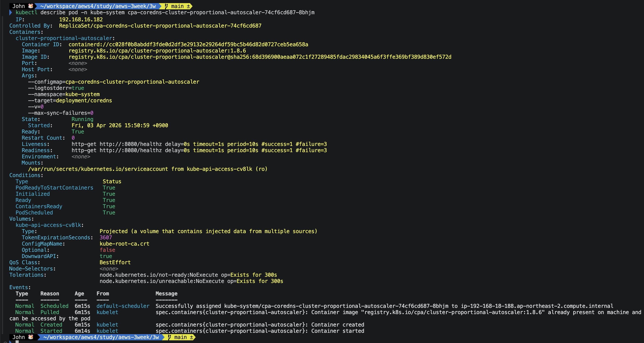Click the Liveness healthz http-get URL
This screenshot has height=343, width=644.
[x=131, y=144]
